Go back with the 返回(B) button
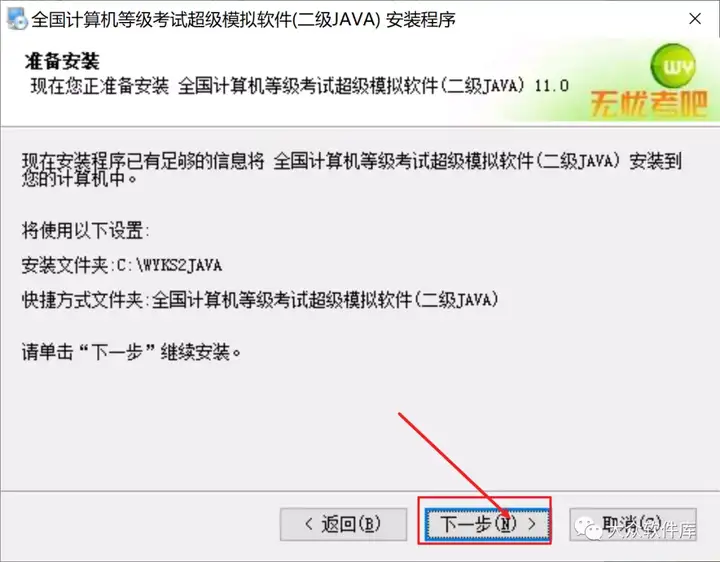720x562 pixels. click(x=343, y=524)
